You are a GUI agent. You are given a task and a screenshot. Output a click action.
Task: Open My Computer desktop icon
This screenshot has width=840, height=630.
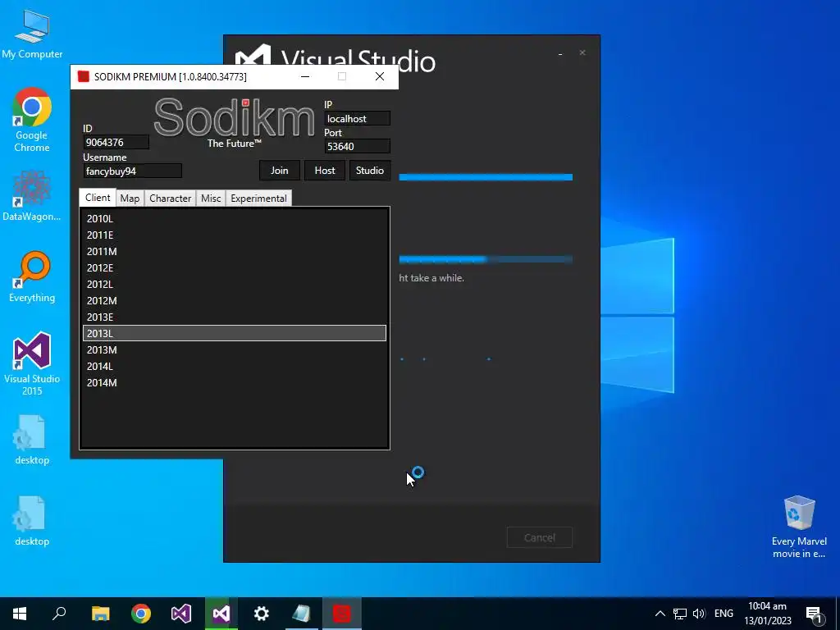click(x=32, y=33)
